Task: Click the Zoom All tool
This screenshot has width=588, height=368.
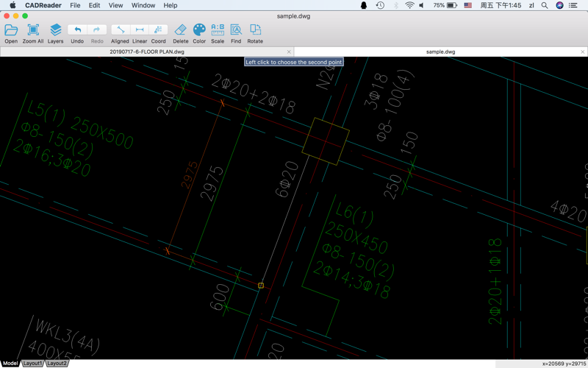Action: [33, 33]
